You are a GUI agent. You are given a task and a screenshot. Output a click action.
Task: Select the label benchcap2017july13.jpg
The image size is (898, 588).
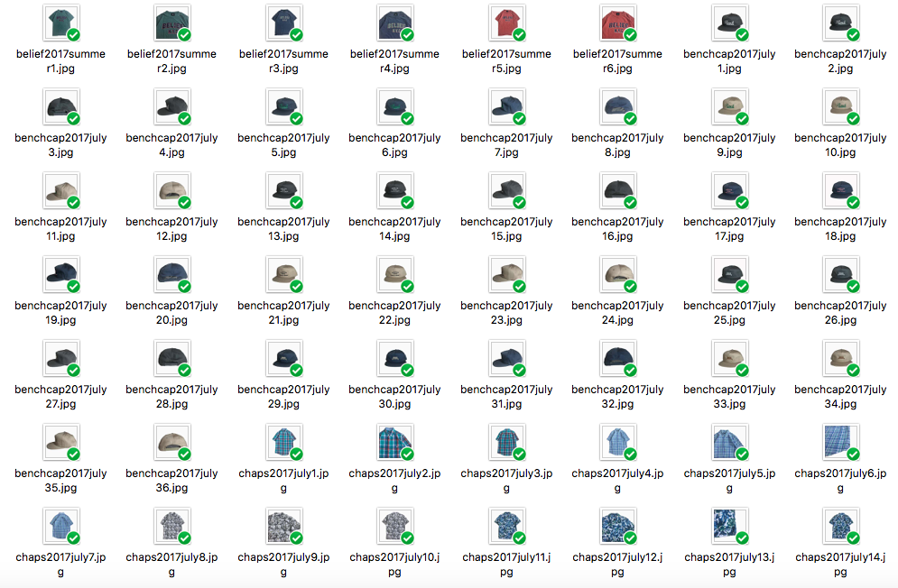tap(283, 228)
